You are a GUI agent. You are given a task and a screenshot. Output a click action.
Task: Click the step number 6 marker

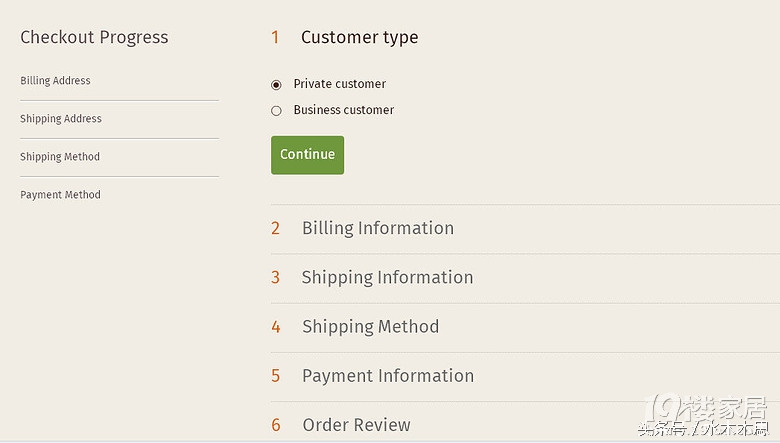pos(275,425)
